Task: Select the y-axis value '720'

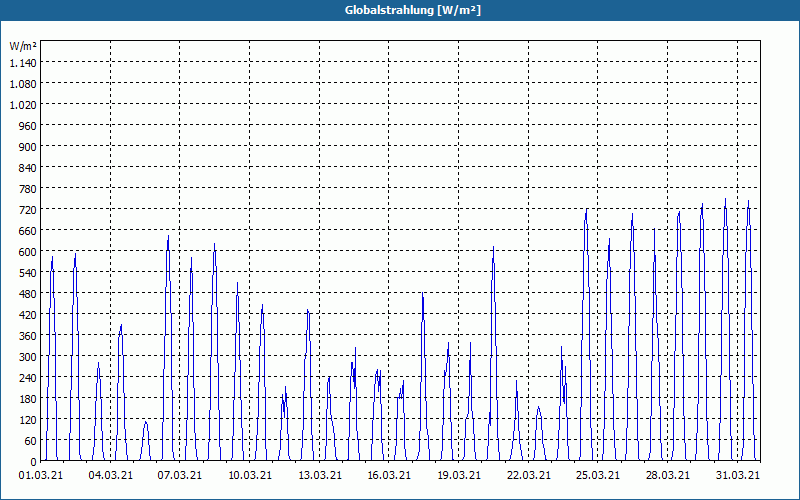Action: (x=29, y=210)
